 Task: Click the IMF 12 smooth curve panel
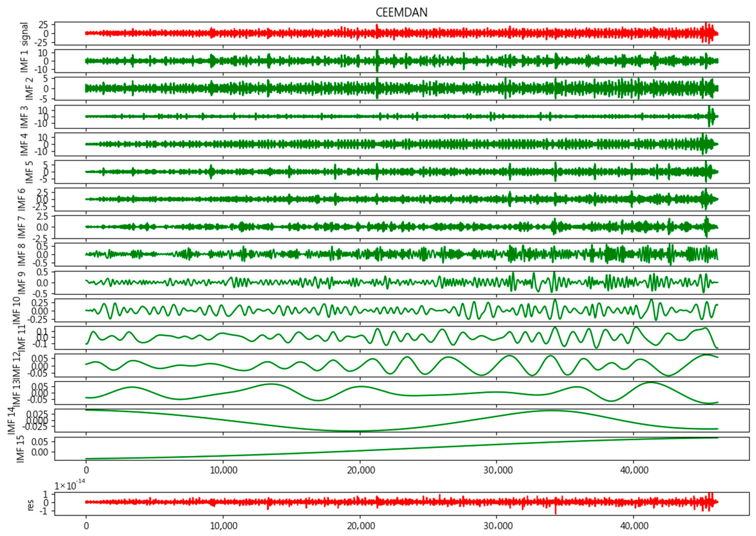coord(401,365)
